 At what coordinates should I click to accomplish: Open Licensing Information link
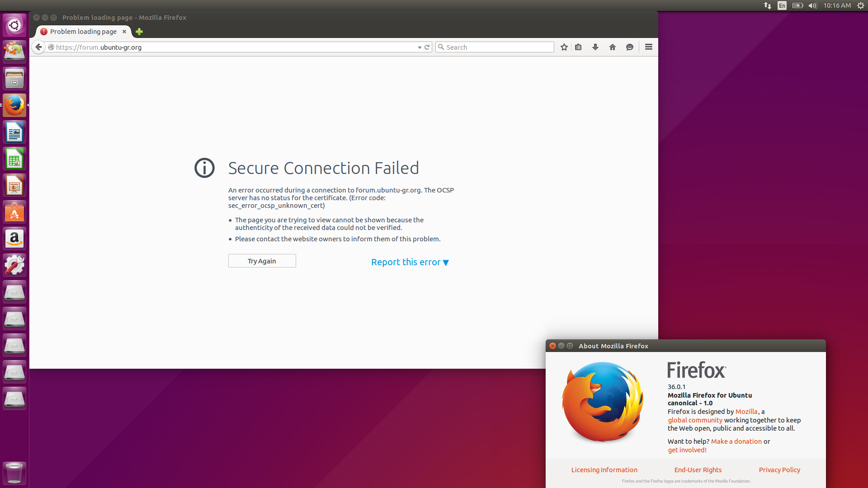tap(604, 470)
